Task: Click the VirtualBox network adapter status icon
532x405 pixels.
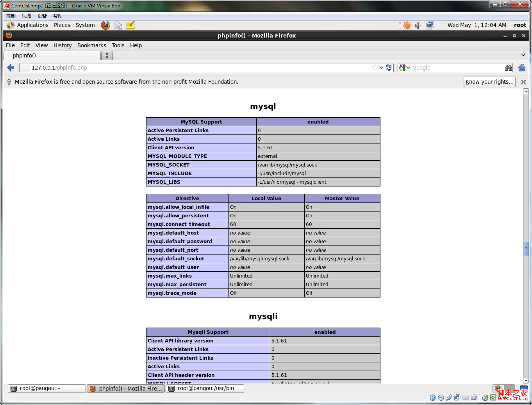Action: [x=457, y=397]
